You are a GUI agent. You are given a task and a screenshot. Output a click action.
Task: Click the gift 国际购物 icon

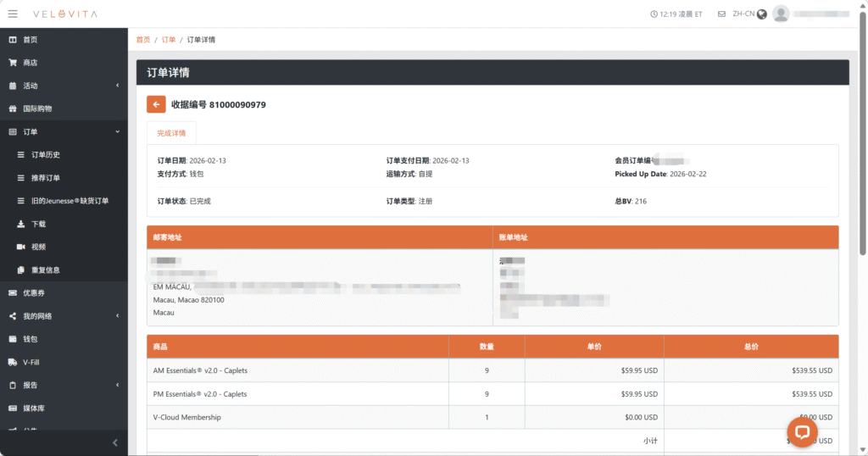[13, 108]
